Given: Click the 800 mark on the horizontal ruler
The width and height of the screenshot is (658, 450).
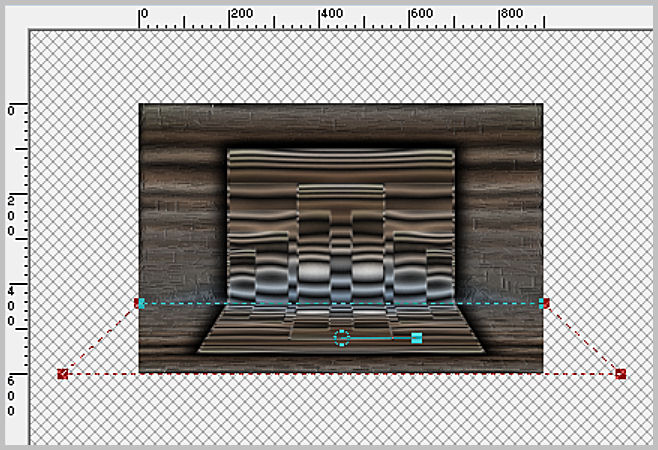Looking at the screenshot, I should coord(512,14).
